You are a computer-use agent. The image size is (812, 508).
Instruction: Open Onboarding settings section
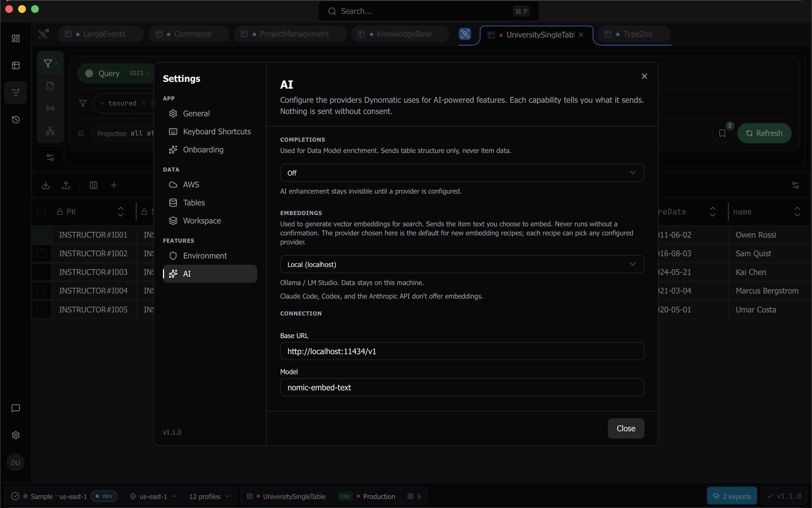click(x=210, y=150)
